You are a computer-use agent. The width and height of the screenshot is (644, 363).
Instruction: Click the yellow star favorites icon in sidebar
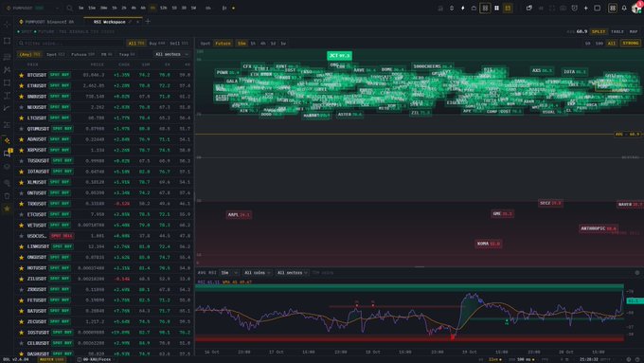[7, 209]
